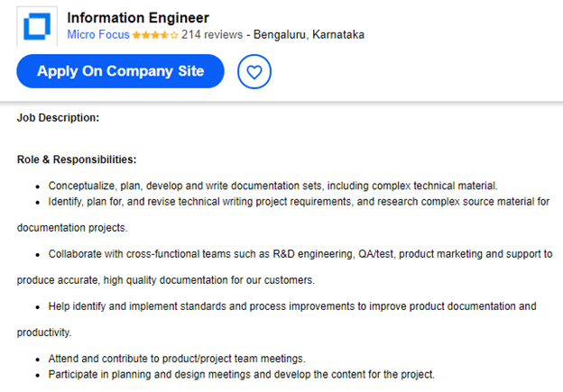Click the 'documentation projects.' continuation line

pyautogui.click(x=72, y=228)
